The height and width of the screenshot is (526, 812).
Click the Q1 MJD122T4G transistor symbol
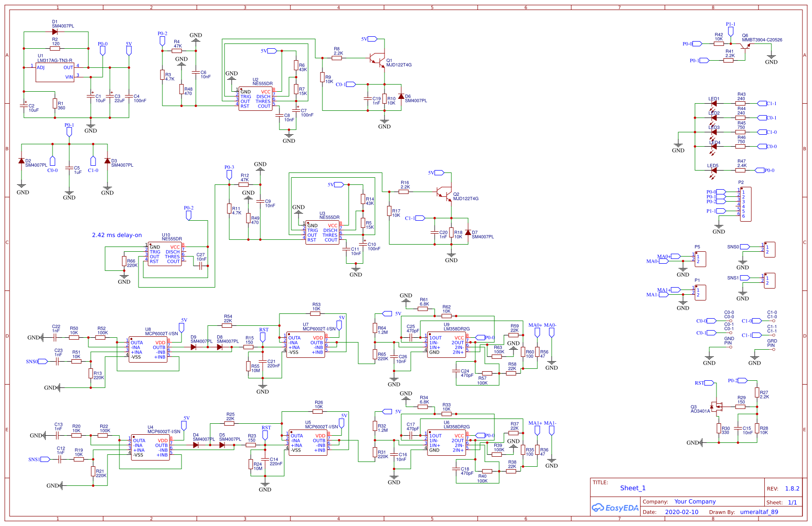coord(378,59)
